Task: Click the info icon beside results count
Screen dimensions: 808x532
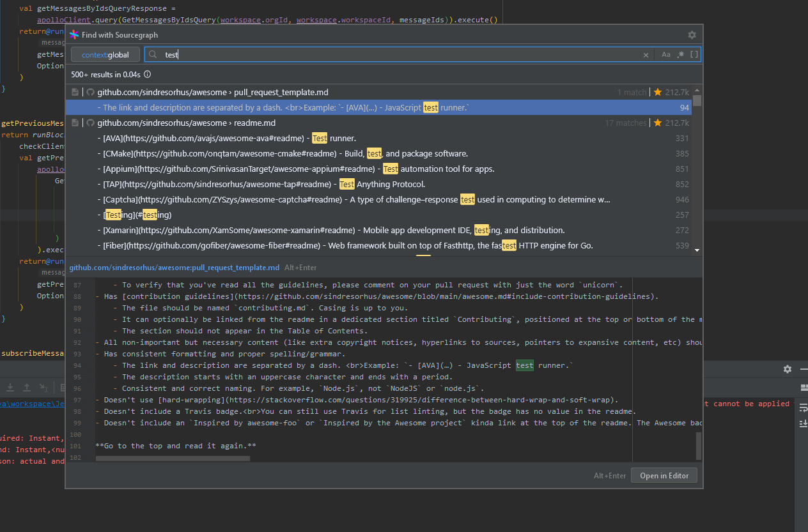Action: click(x=147, y=75)
